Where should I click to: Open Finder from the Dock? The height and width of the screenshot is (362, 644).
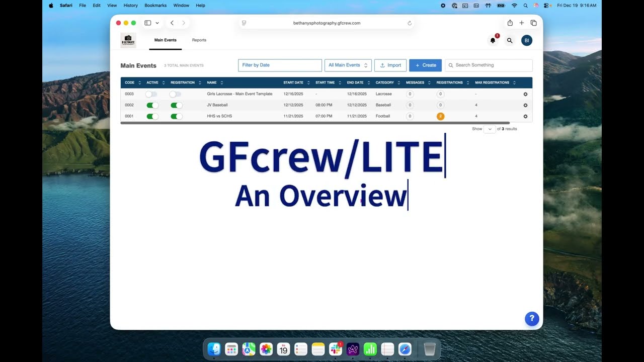tap(214, 349)
